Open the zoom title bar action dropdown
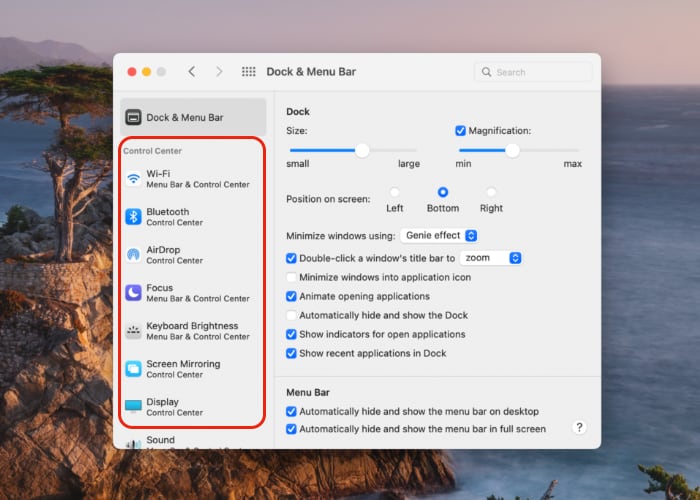This screenshot has width=700, height=500. tap(491, 258)
